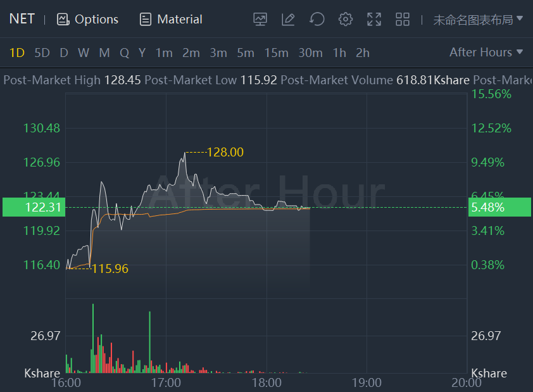Click the NET ticker symbol

22,19
